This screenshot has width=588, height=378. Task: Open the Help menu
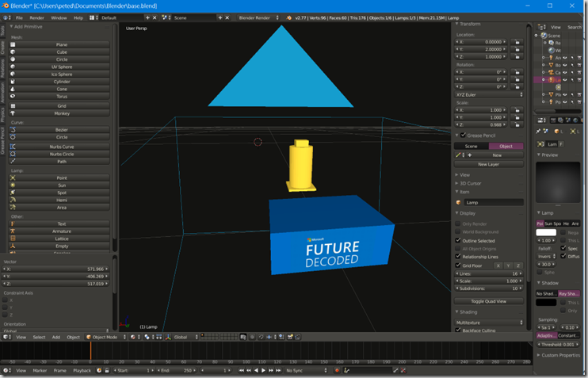tap(78, 17)
